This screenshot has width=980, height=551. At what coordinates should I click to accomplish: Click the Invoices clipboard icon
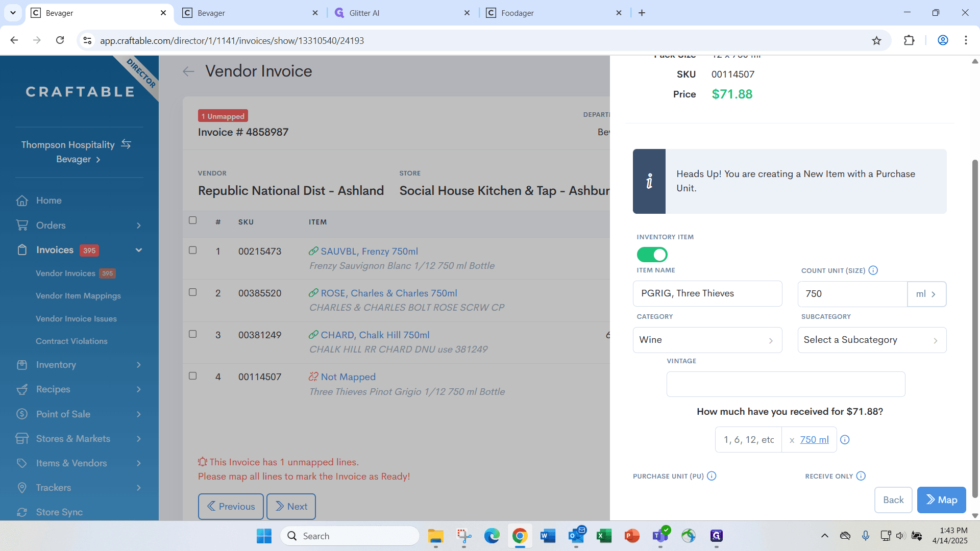click(22, 250)
